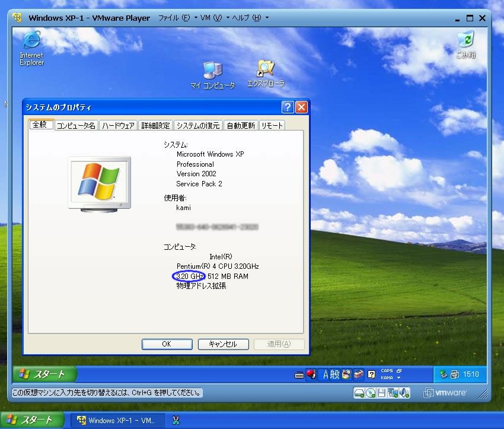
Task: Click the 'Version 2002' text
Action: (x=196, y=174)
